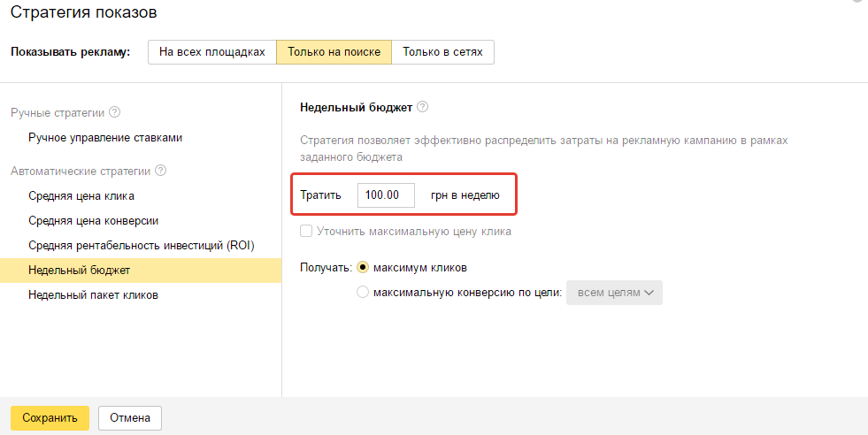This screenshot has width=868, height=435.
Task: Open help icon next to Автоматические стратегии
Action: point(160,171)
